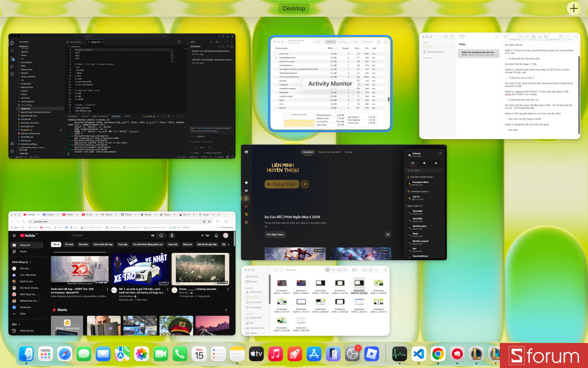The image size is (588, 368).
Task: Open the Home icon in Riot Client sidebar
Action: tap(246, 183)
